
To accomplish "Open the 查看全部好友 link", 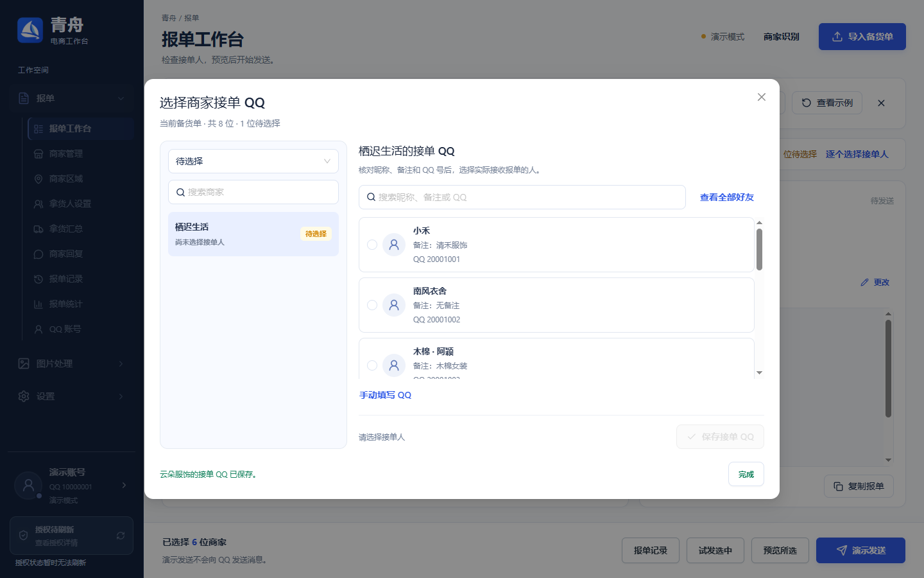I will click(x=727, y=197).
